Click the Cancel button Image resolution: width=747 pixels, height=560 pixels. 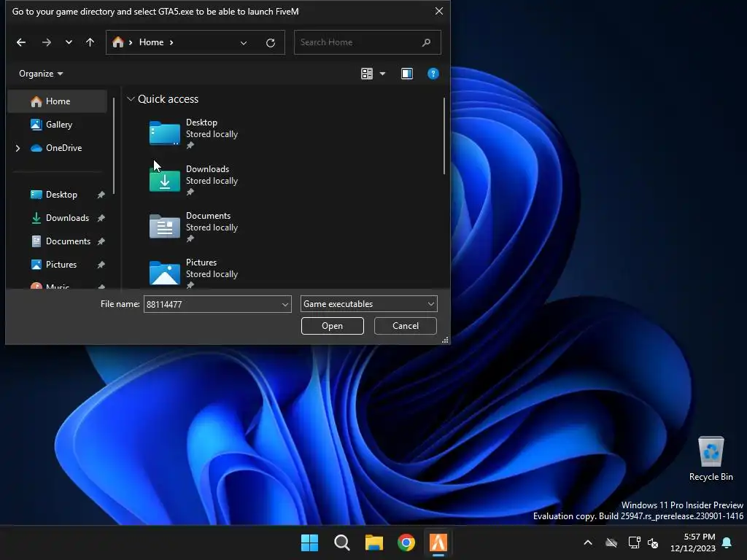[x=406, y=326]
